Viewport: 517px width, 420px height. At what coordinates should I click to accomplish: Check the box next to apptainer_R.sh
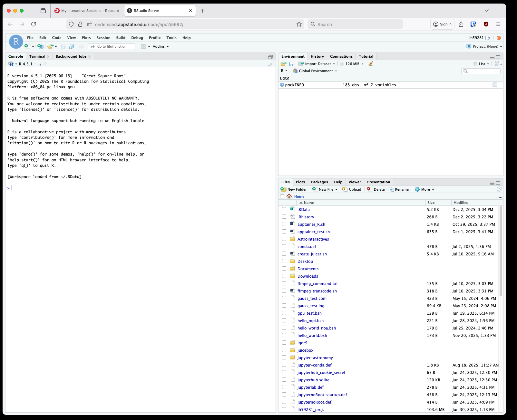point(284,224)
